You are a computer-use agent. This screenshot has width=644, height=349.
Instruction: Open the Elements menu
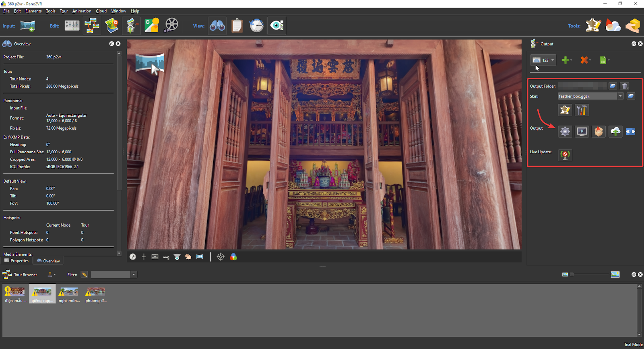[x=33, y=11]
